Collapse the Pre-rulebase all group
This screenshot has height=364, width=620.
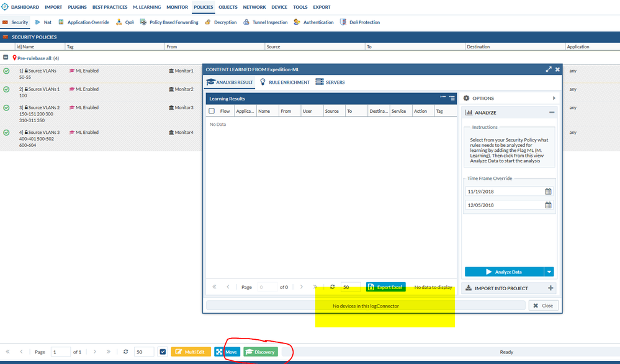(x=6, y=58)
